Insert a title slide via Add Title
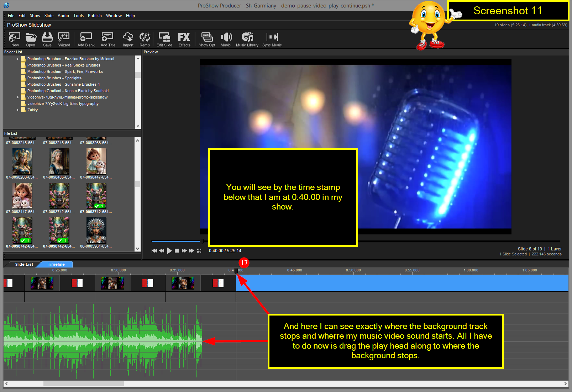This screenshot has width=572, height=392. [x=108, y=39]
